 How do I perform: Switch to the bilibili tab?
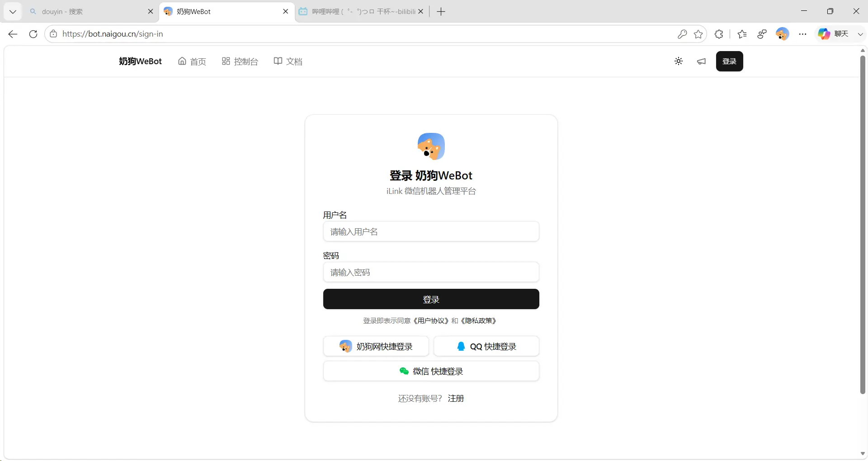pyautogui.click(x=362, y=12)
